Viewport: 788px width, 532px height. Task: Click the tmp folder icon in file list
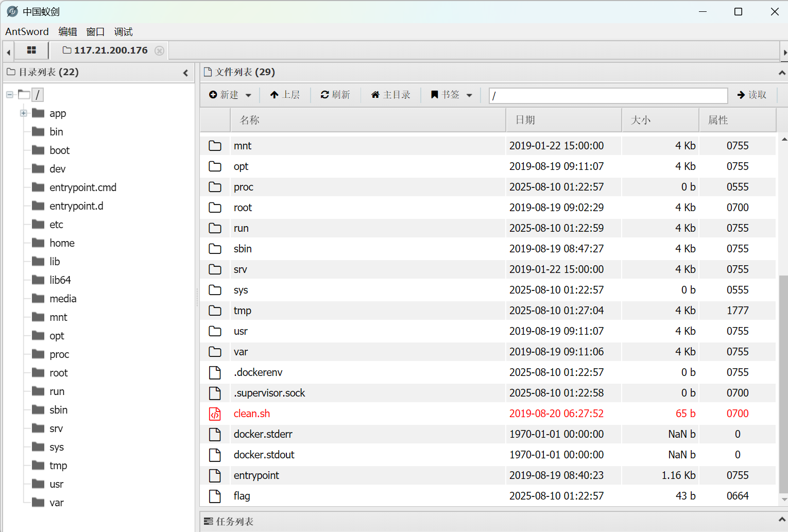tap(215, 311)
